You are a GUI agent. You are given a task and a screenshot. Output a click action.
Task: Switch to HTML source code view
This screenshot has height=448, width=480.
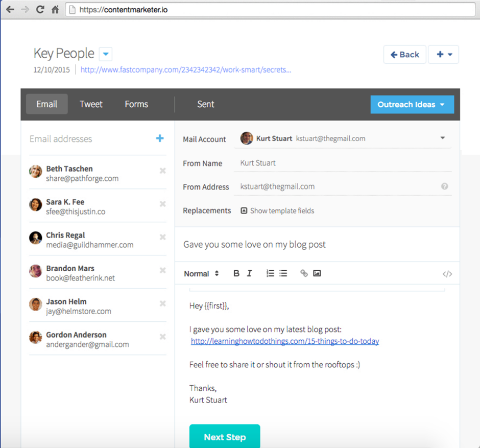tap(447, 274)
